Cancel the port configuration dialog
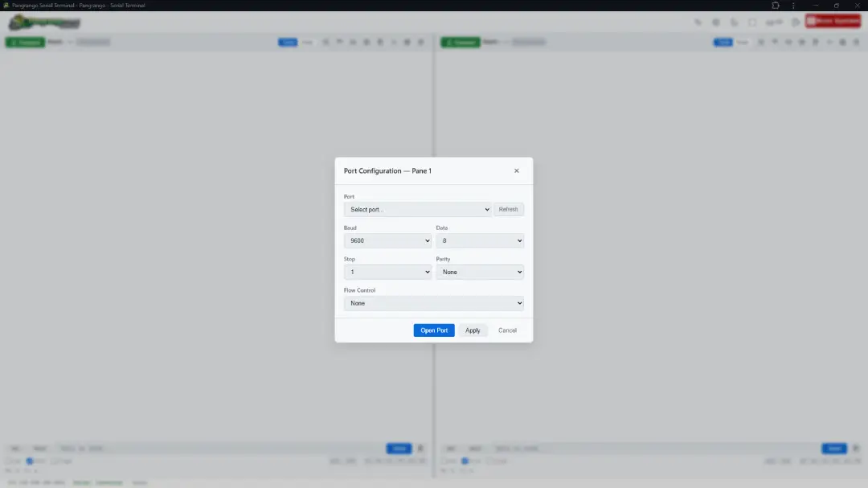Screen dimensions: 868x488 [x=507, y=330]
